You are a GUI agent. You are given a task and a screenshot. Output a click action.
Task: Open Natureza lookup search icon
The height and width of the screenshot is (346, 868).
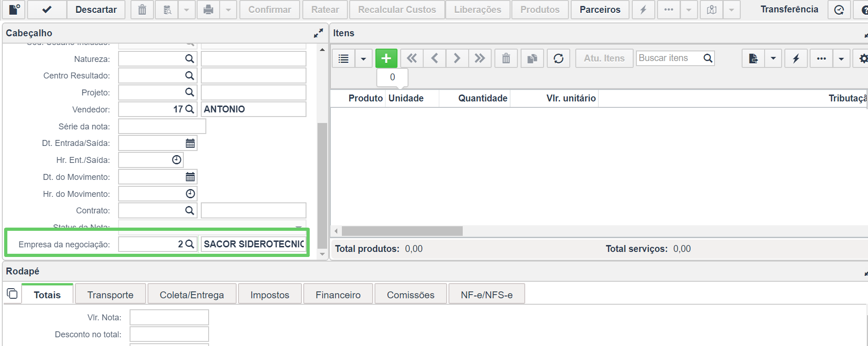(189, 59)
